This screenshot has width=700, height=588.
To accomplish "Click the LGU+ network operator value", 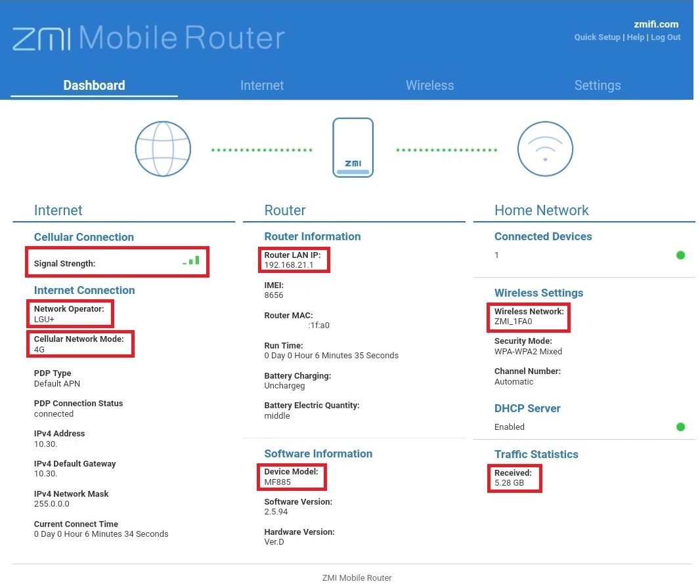I will pos(44,319).
